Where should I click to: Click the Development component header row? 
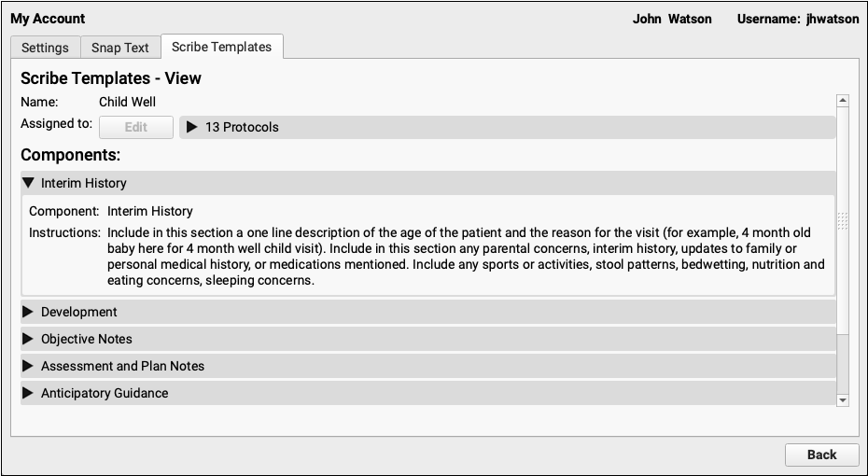(427, 312)
